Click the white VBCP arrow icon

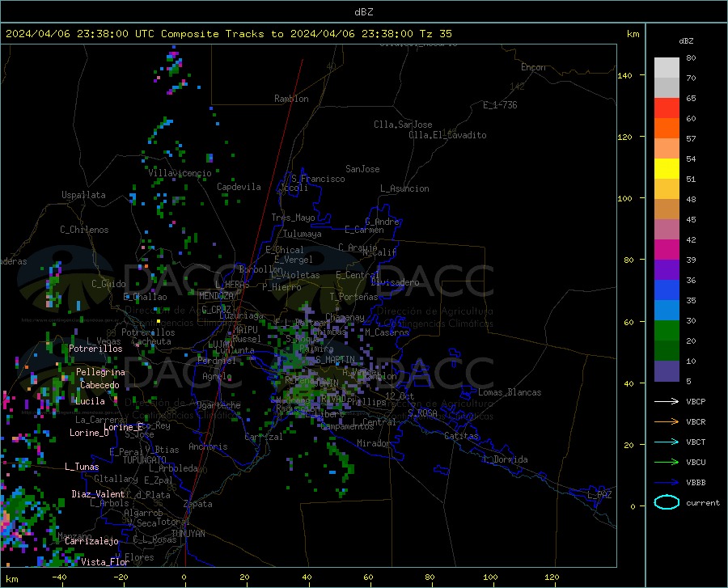667,401
